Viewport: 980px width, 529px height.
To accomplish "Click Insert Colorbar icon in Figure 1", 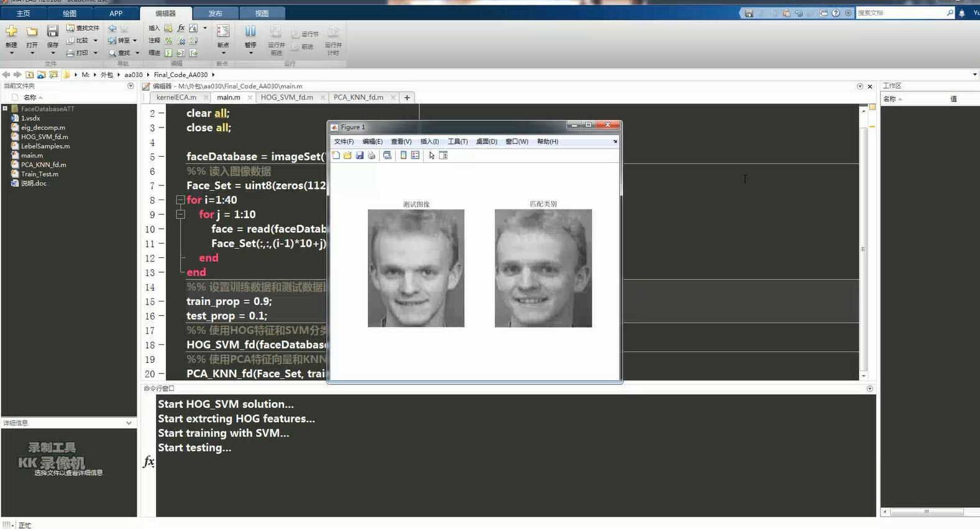I will (x=403, y=155).
